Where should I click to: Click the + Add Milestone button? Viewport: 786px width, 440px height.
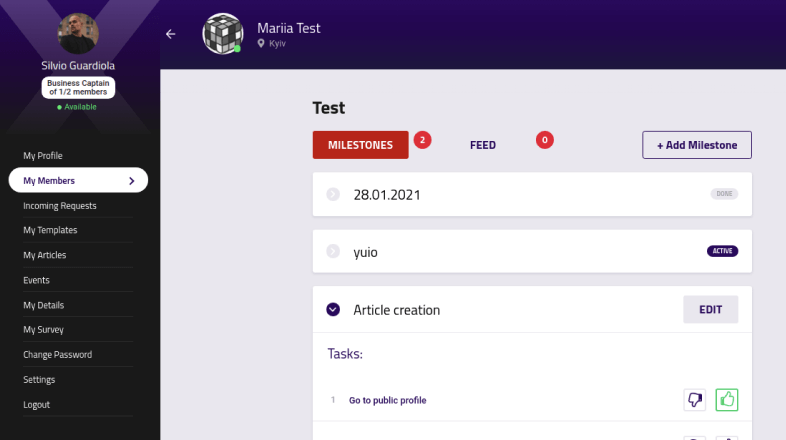coord(697,145)
